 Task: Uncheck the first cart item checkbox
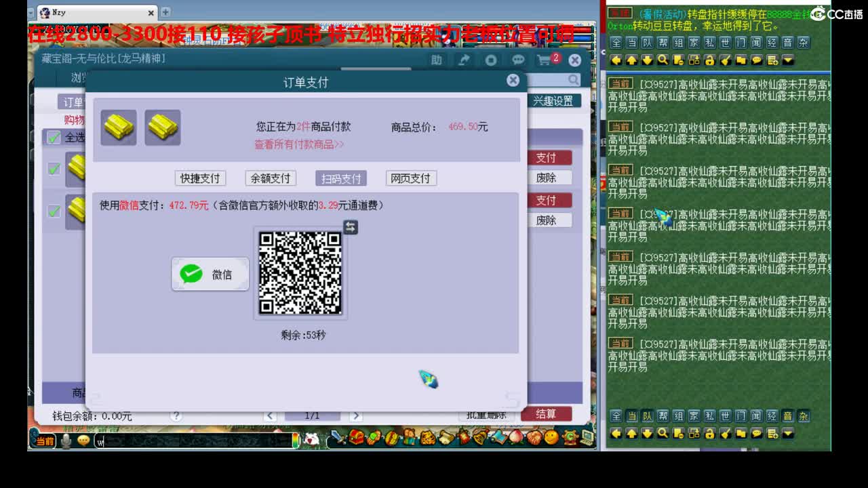(x=54, y=169)
